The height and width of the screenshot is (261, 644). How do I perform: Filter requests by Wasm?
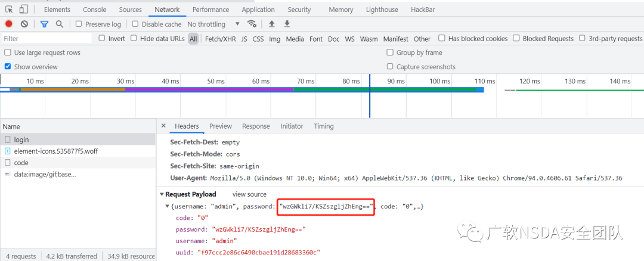pyautogui.click(x=369, y=39)
